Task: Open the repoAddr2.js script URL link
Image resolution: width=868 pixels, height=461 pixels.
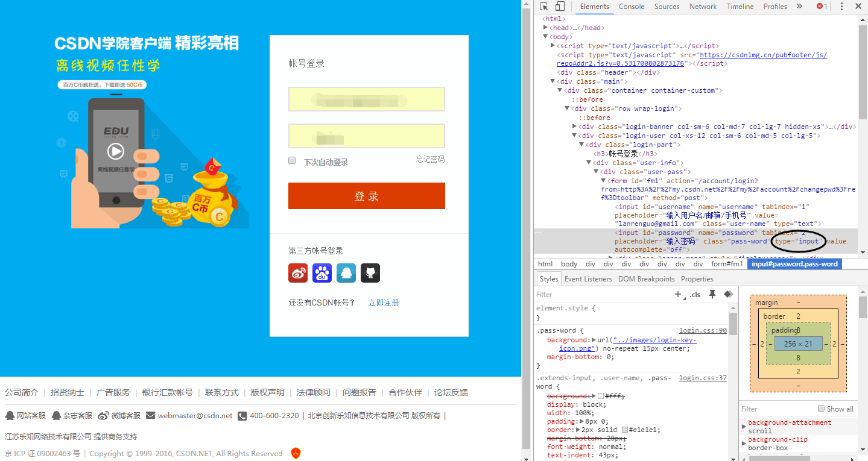Action: 691,59
